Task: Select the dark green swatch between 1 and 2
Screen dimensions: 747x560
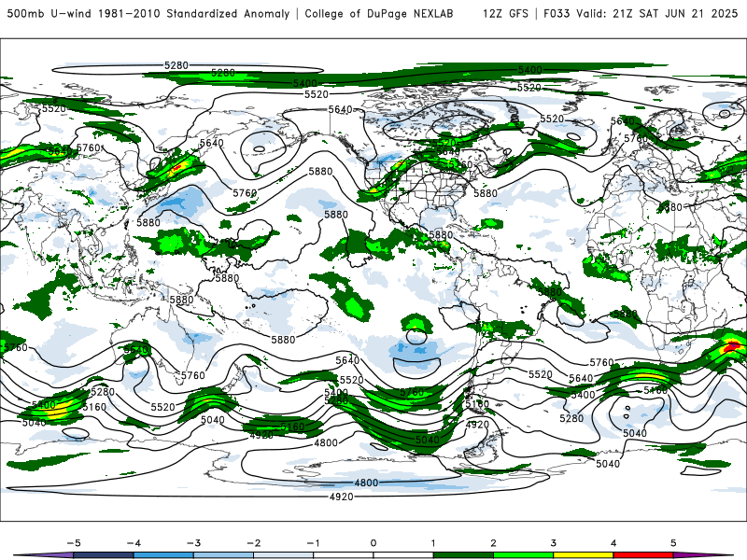Action: pos(463,555)
